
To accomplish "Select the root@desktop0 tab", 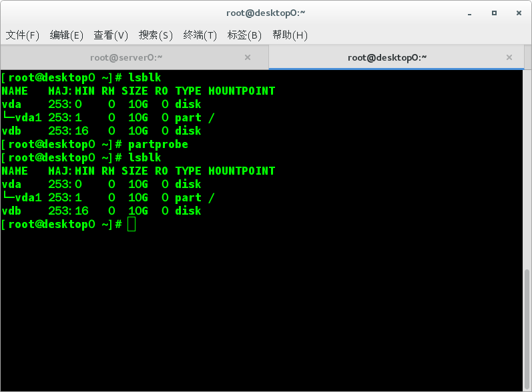I will click(387, 57).
